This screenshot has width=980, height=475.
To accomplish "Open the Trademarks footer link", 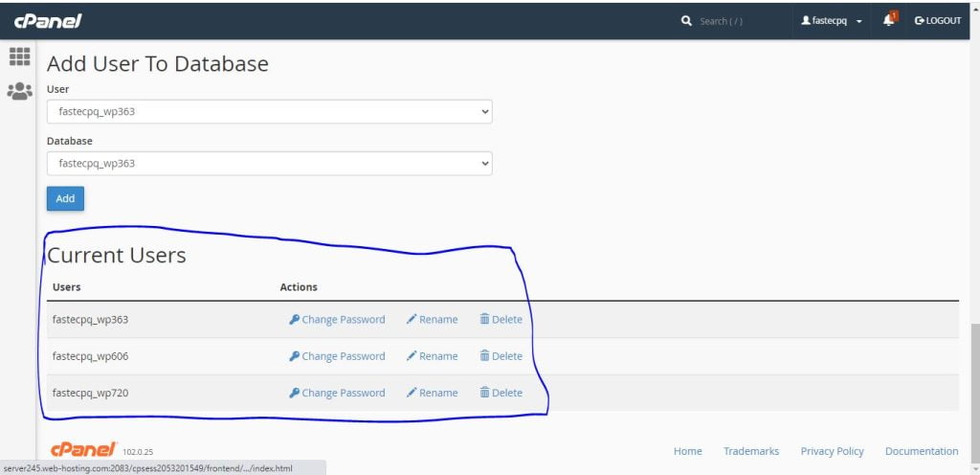I will tap(751, 451).
